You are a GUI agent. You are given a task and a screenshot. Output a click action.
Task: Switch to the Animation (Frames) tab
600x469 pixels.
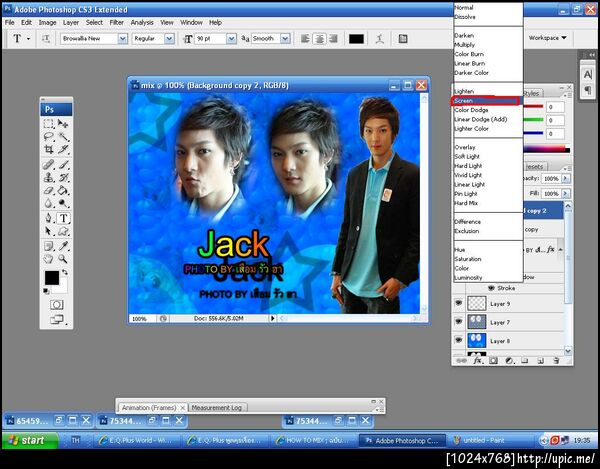click(149, 408)
